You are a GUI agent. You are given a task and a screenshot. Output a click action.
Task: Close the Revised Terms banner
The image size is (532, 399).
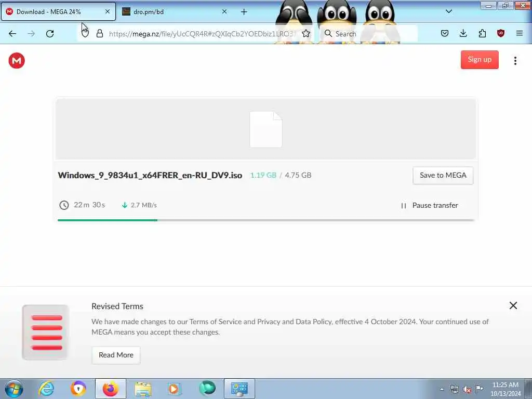point(513,305)
